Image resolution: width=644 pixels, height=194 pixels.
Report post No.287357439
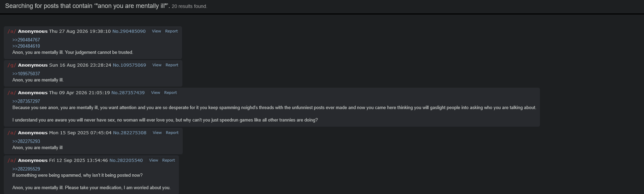pyautogui.click(x=170, y=93)
